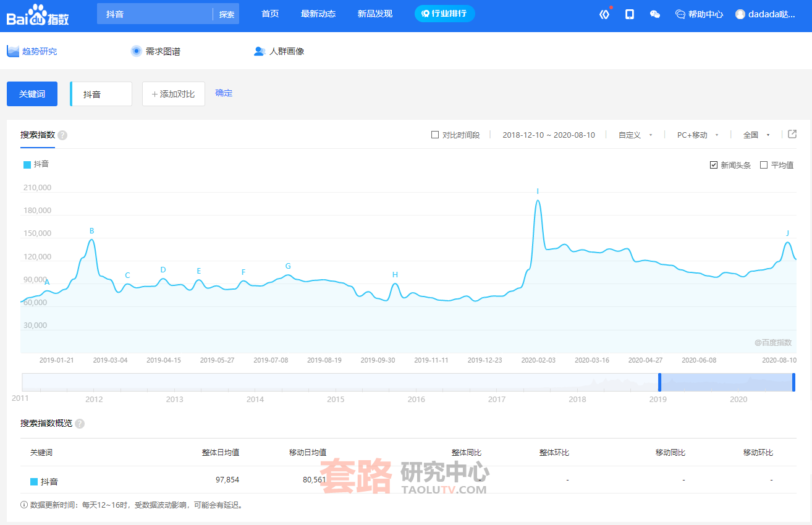The width and height of the screenshot is (812, 525).
Task: Open the 帮助中心 link
Action: click(706, 14)
